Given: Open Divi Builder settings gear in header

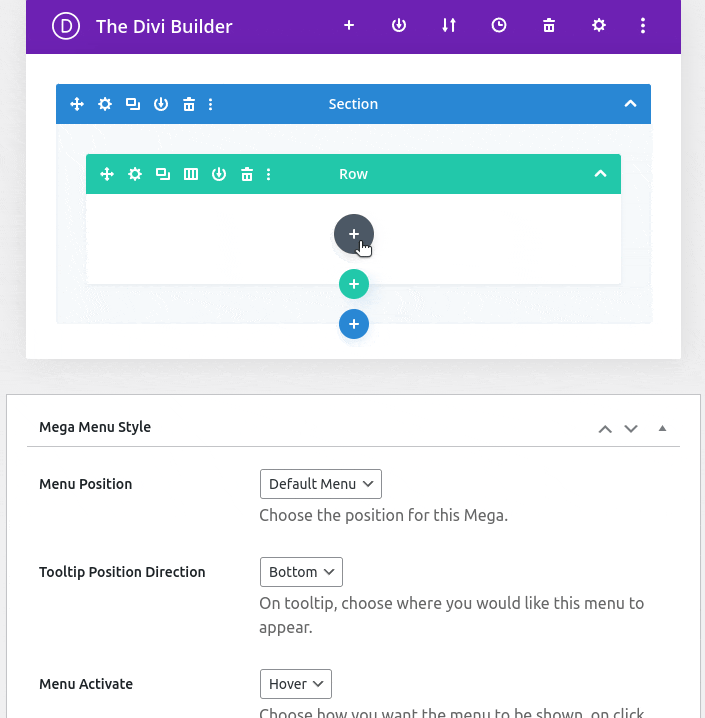Looking at the screenshot, I should pyautogui.click(x=599, y=25).
